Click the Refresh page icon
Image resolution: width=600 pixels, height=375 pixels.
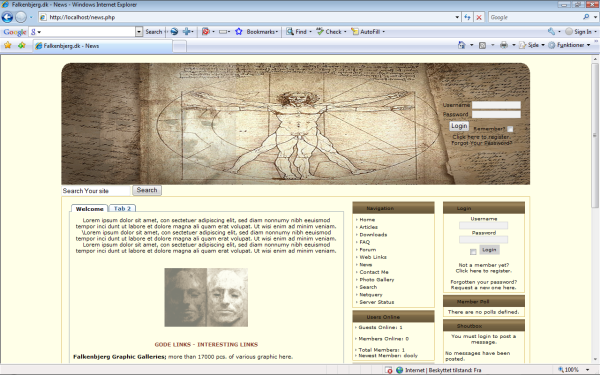(467, 17)
